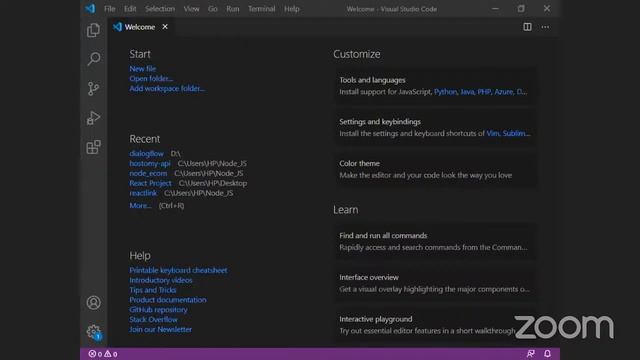Open Find and run all commands card
This screenshot has width=640, height=360.
[435, 241]
